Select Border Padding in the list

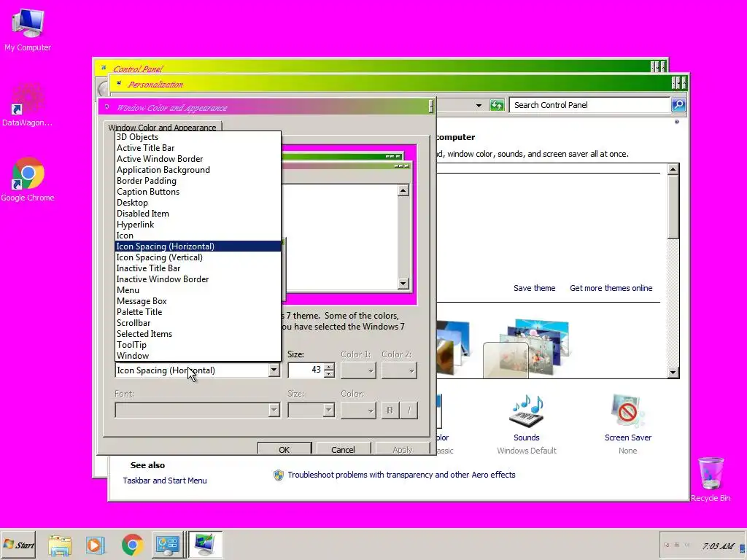tap(198, 181)
